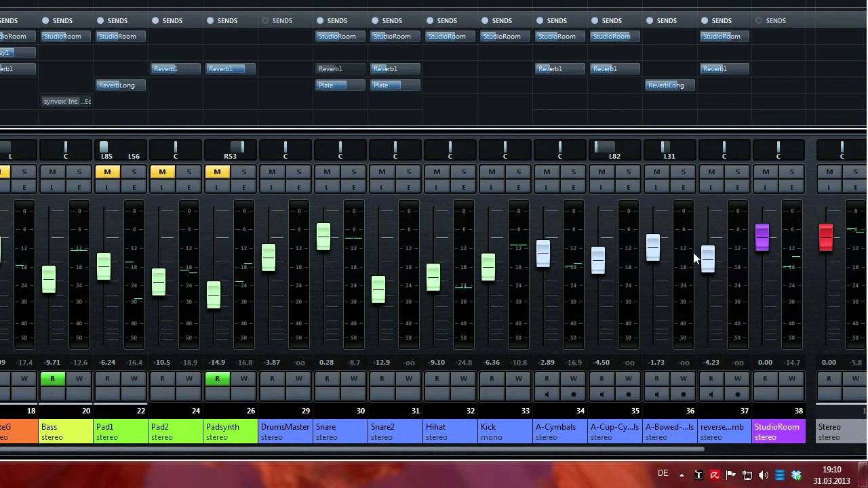Open channel settings (E) for Snare
This screenshot has width=868, height=488.
(x=353, y=187)
